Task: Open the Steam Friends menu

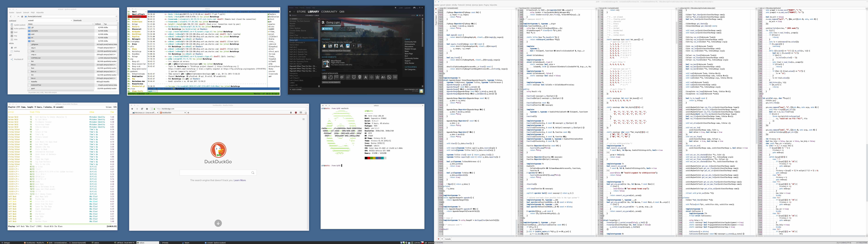Action: [302, 8]
